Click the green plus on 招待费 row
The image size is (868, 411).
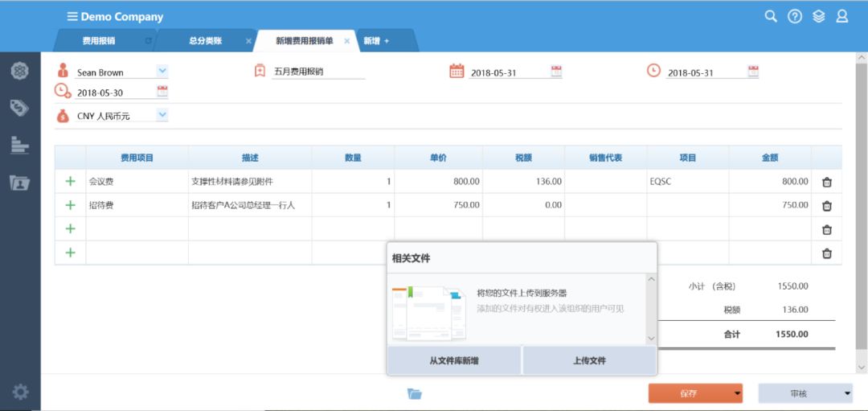[70, 205]
